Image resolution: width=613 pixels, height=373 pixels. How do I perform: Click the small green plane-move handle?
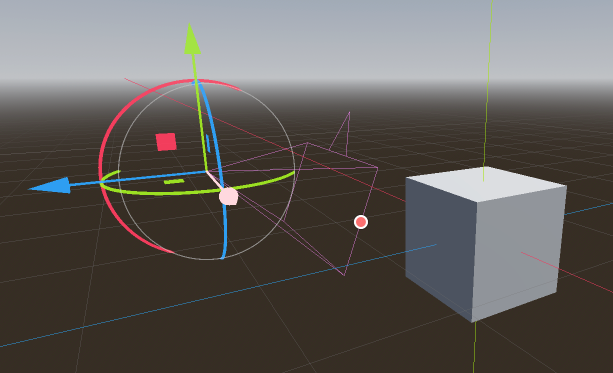pyautogui.click(x=174, y=181)
